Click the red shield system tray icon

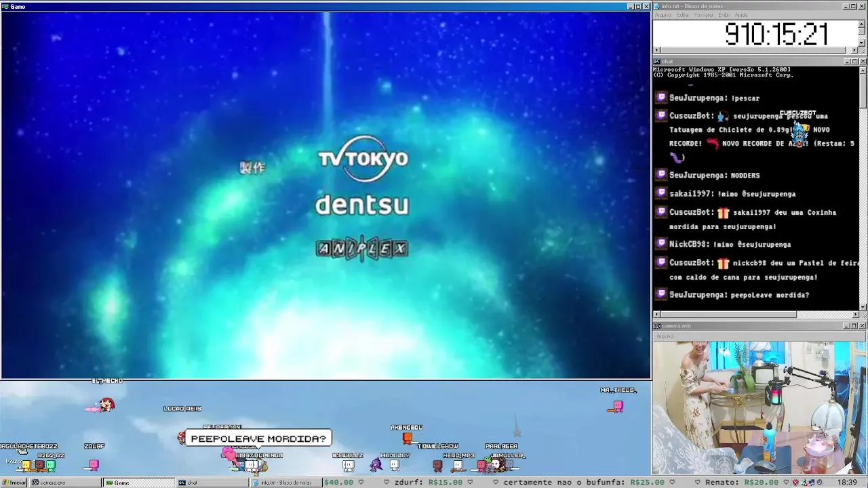[796, 483]
